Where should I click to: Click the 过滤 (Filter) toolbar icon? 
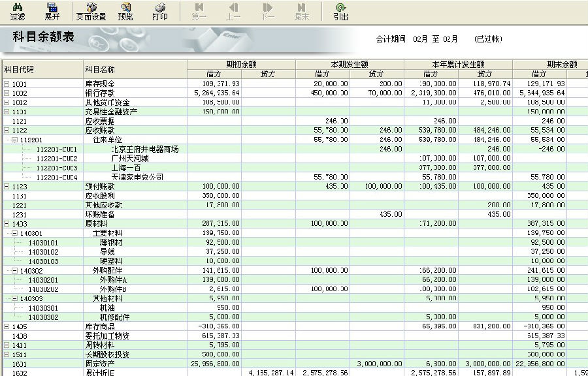(x=18, y=11)
